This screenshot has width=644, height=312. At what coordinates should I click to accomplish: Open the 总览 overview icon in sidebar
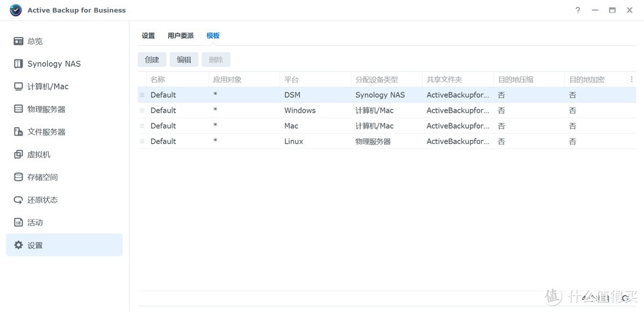click(18, 41)
